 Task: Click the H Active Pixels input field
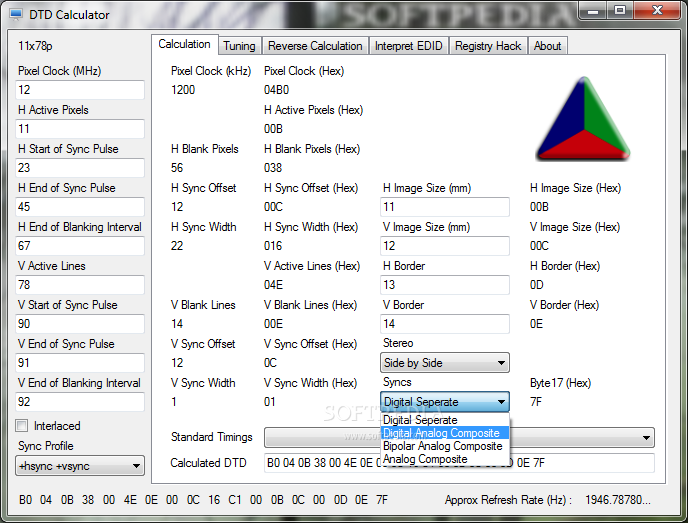pyautogui.click(x=80, y=129)
